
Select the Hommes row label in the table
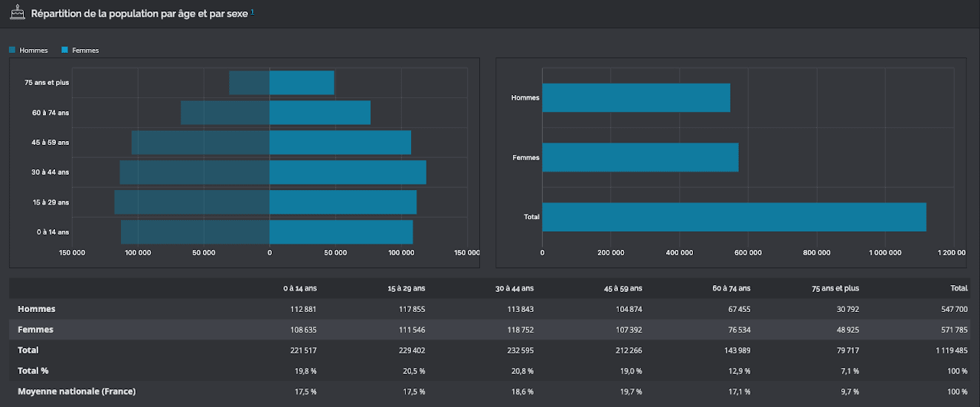(x=37, y=309)
